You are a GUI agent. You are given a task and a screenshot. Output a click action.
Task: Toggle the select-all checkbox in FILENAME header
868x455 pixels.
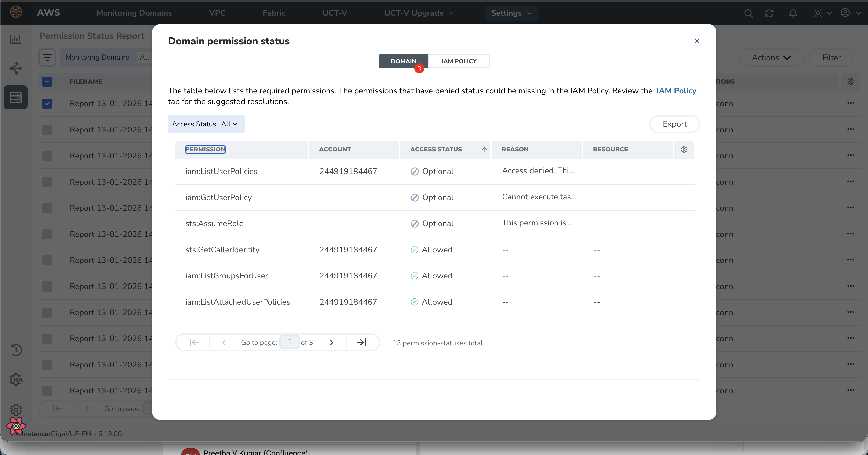point(47,82)
